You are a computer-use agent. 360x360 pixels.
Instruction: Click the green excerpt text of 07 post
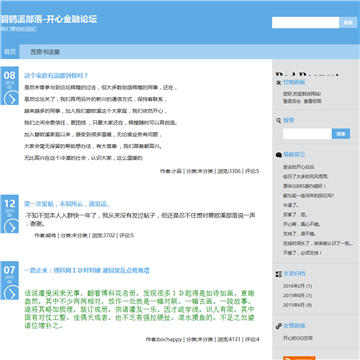(139, 309)
